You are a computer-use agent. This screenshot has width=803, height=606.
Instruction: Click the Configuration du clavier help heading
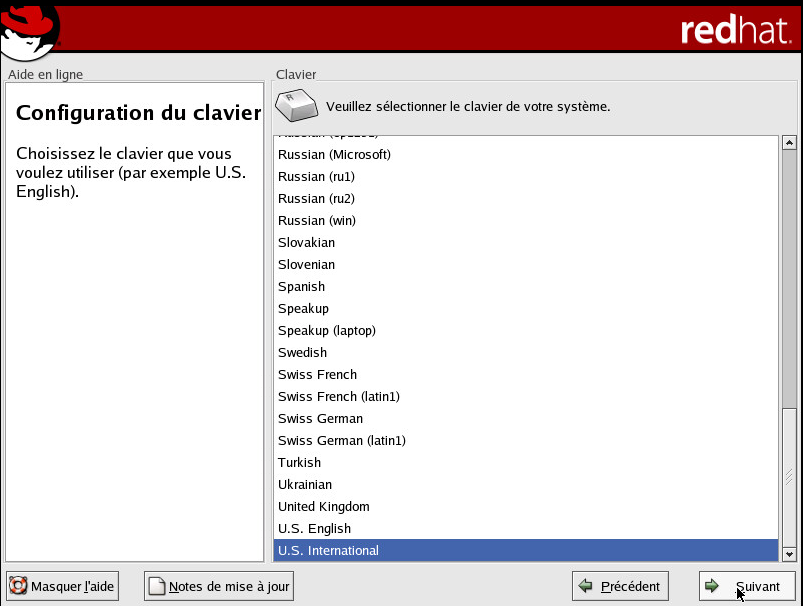pyautogui.click(x=138, y=113)
